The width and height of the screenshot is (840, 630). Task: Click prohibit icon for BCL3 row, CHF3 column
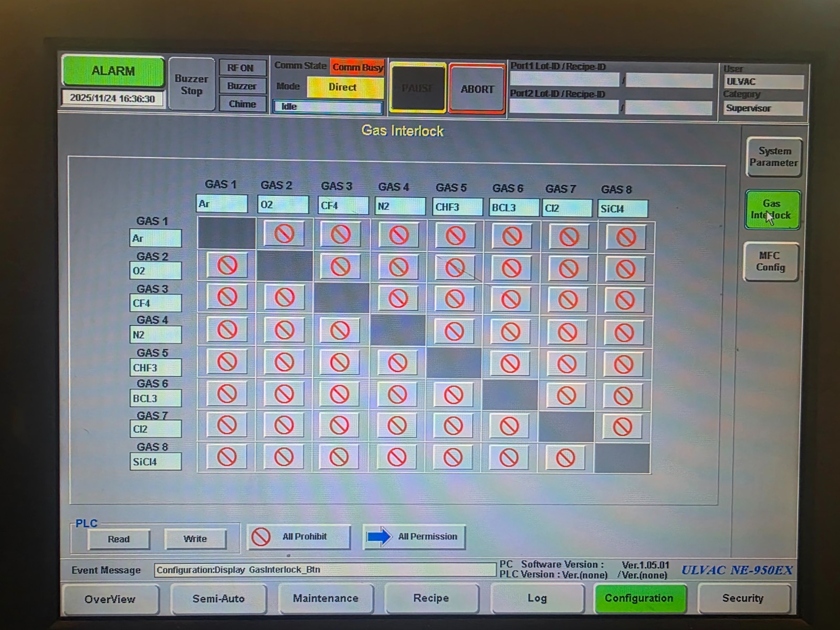[453, 395]
